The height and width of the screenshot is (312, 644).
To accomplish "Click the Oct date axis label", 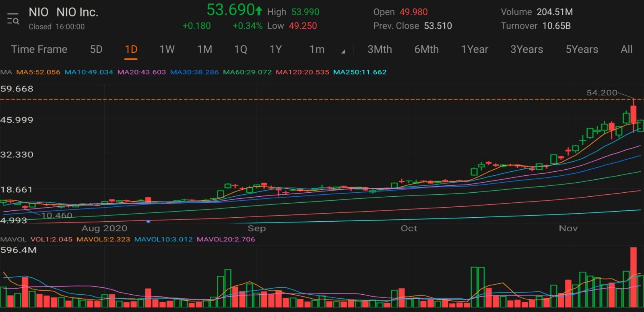I will pos(409,229).
